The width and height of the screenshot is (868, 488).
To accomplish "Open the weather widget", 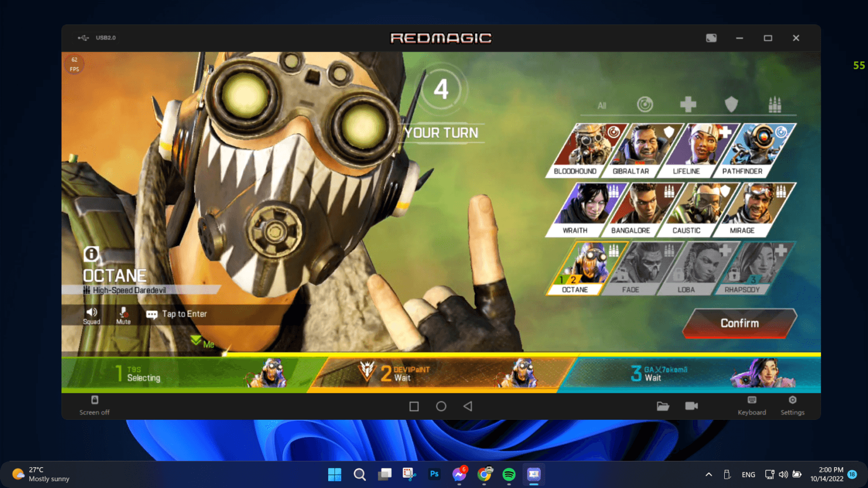I will [41, 474].
